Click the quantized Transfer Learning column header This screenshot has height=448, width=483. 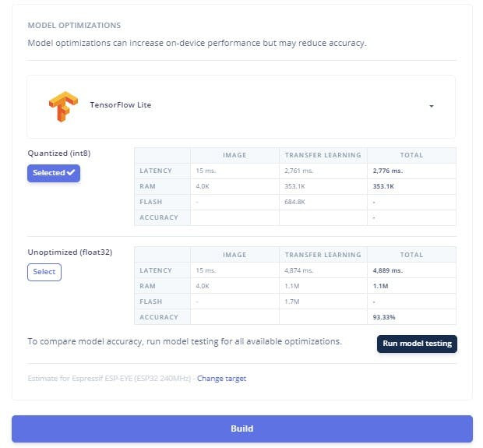(323, 155)
